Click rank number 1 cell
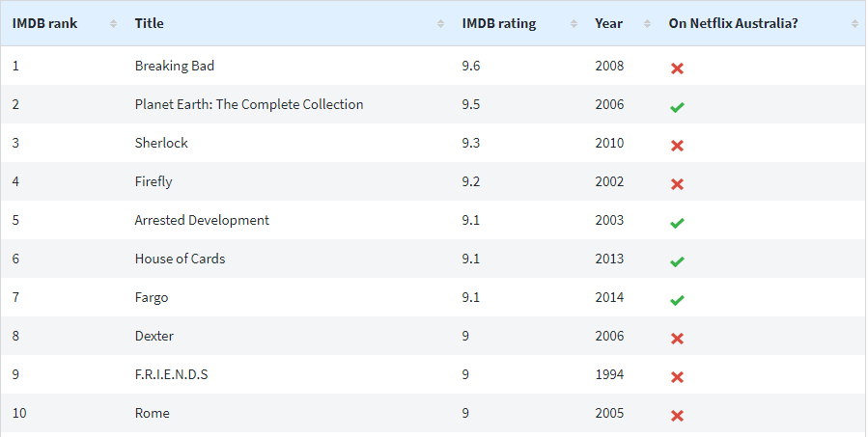 coord(15,66)
